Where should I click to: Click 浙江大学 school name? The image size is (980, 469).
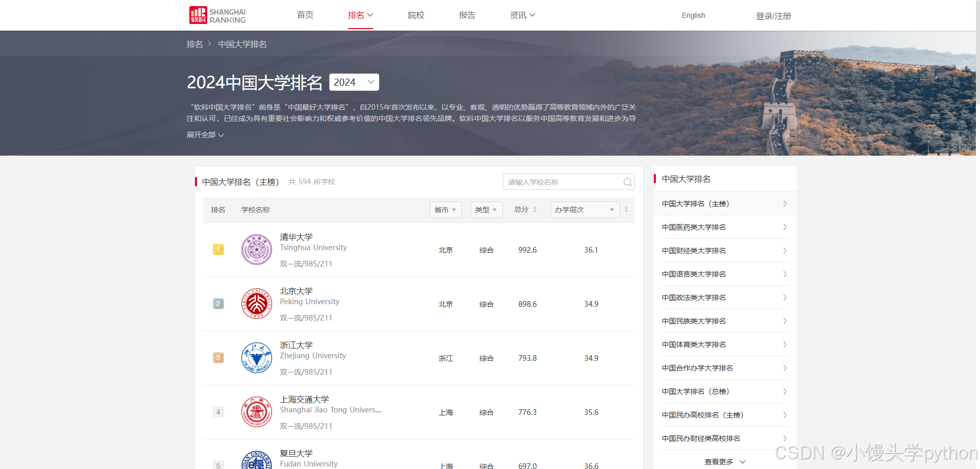(x=296, y=345)
